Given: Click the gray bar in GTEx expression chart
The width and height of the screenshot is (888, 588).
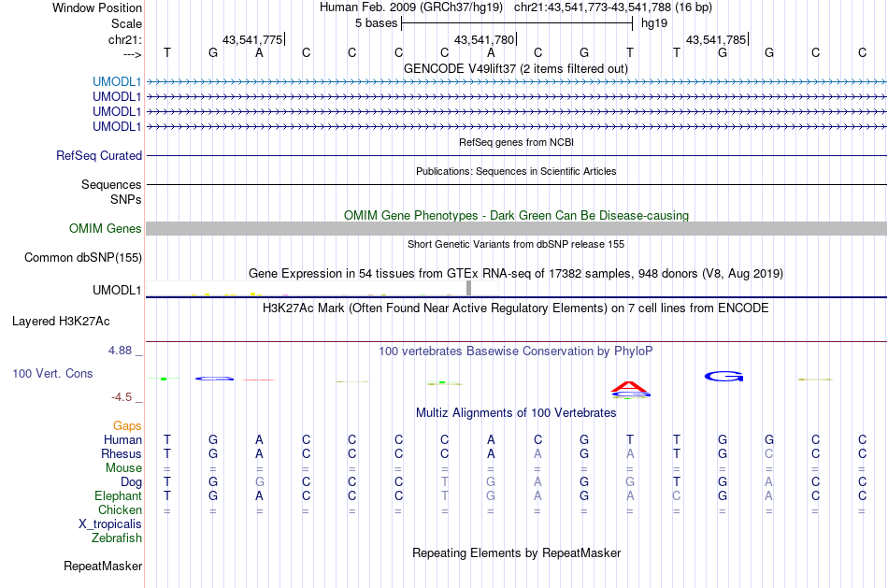Looking at the screenshot, I should (x=469, y=288).
